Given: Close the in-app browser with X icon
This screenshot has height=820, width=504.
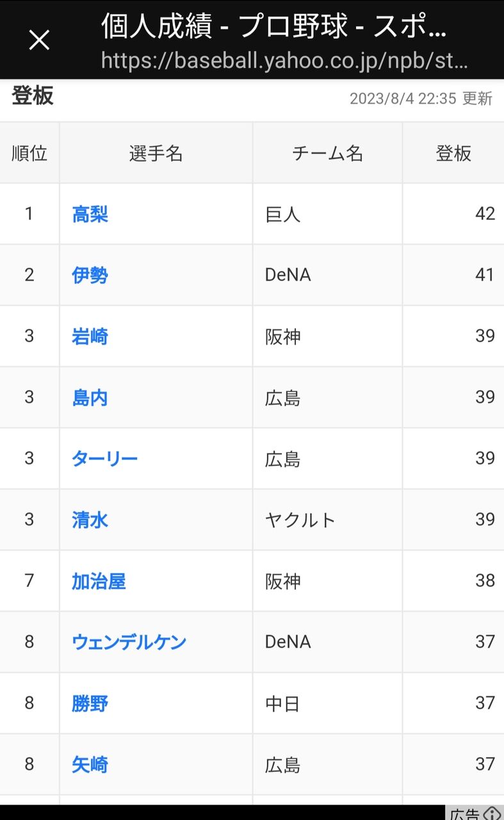Looking at the screenshot, I should click(39, 40).
